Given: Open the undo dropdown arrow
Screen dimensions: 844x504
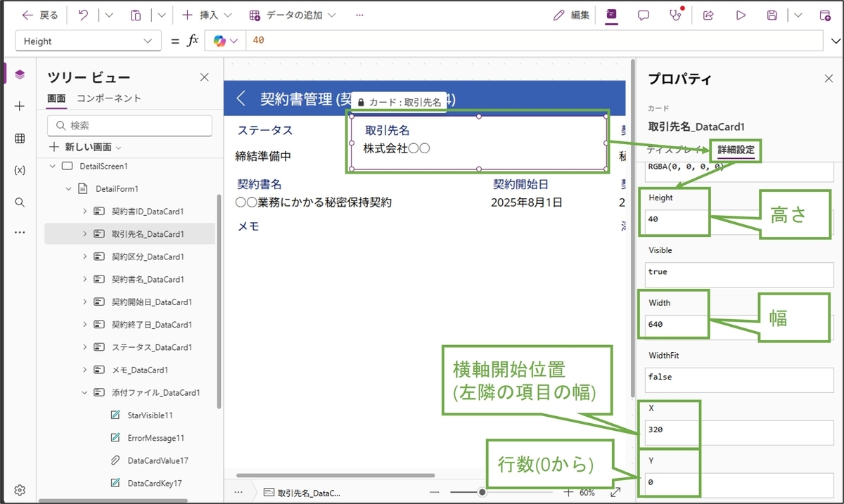Looking at the screenshot, I should point(109,15).
